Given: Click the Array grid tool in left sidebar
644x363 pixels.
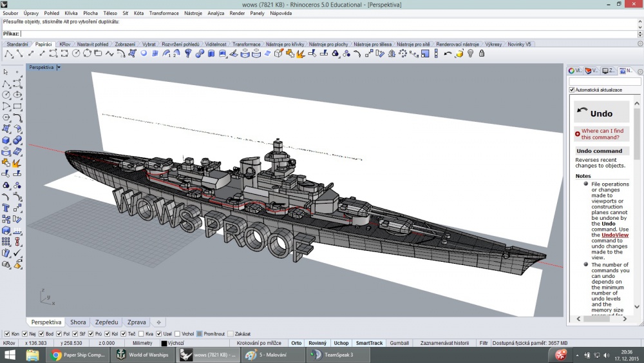Looking at the screenshot, I should point(6,242).
